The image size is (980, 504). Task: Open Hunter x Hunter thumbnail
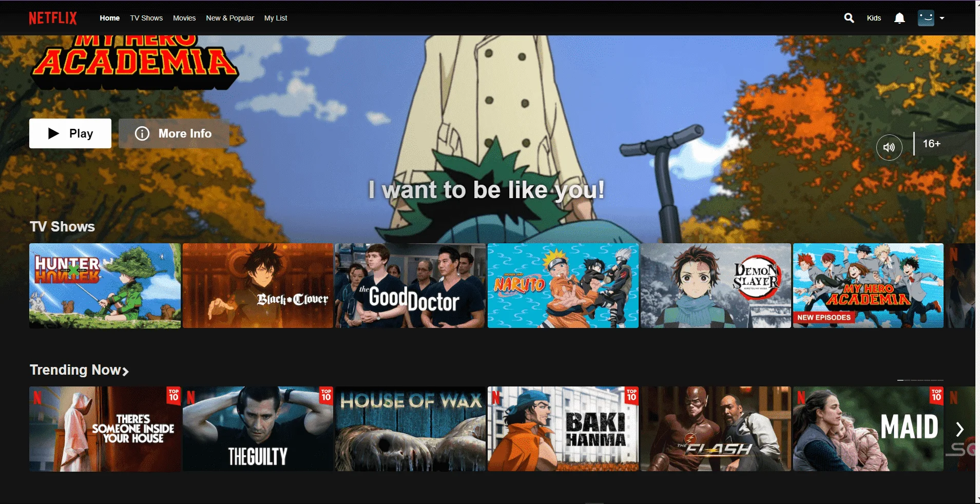point(105,286)
